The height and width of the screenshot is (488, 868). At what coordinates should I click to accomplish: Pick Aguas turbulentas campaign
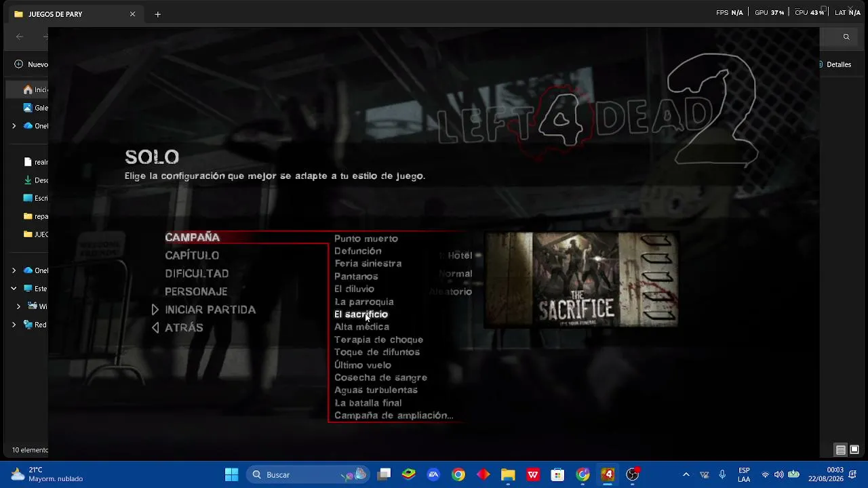click(x=376, y=390)
